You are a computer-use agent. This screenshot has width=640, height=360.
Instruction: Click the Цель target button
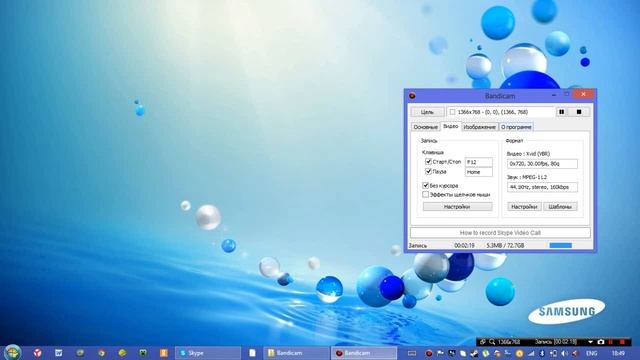(x=427, y=112)
